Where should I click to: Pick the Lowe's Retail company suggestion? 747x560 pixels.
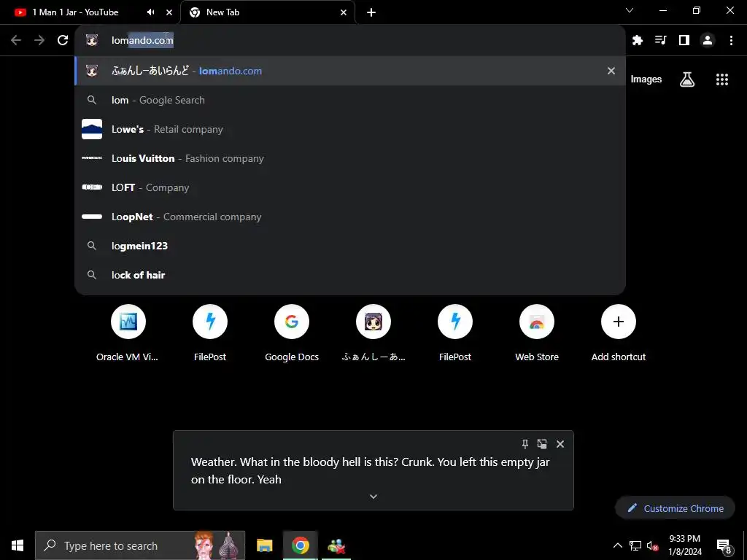[x=350, y=129]
